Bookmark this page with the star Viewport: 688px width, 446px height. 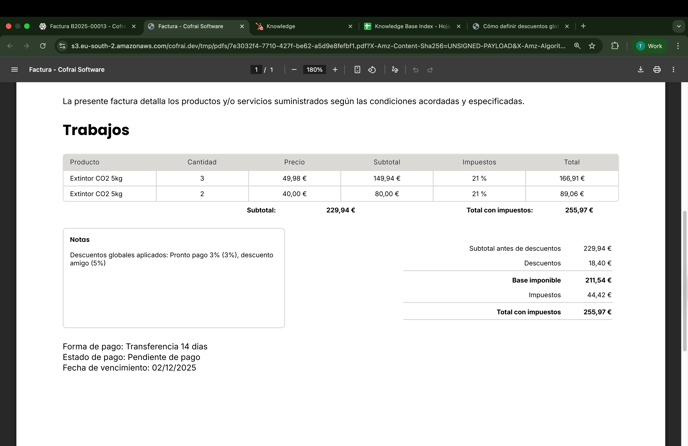tap(592, 46)
